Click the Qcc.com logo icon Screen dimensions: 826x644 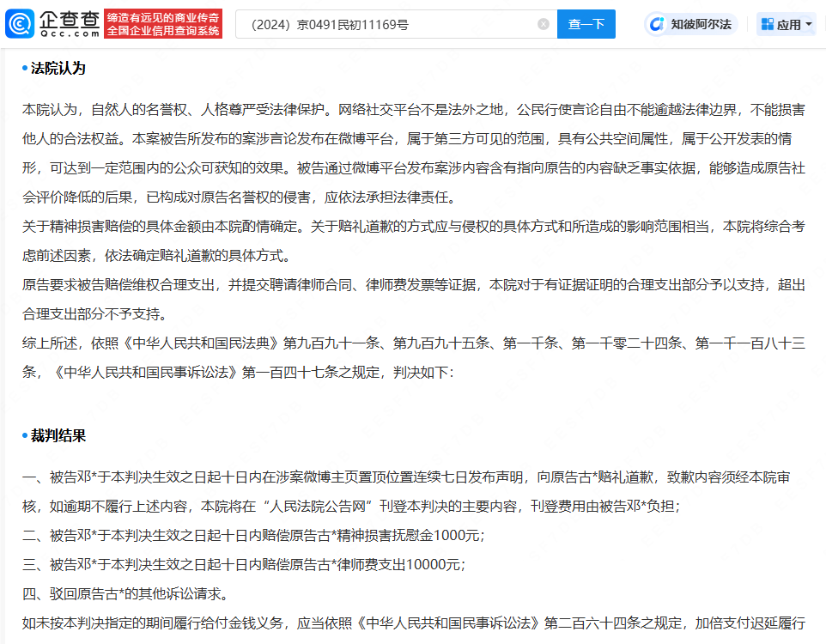coord(20,24)
